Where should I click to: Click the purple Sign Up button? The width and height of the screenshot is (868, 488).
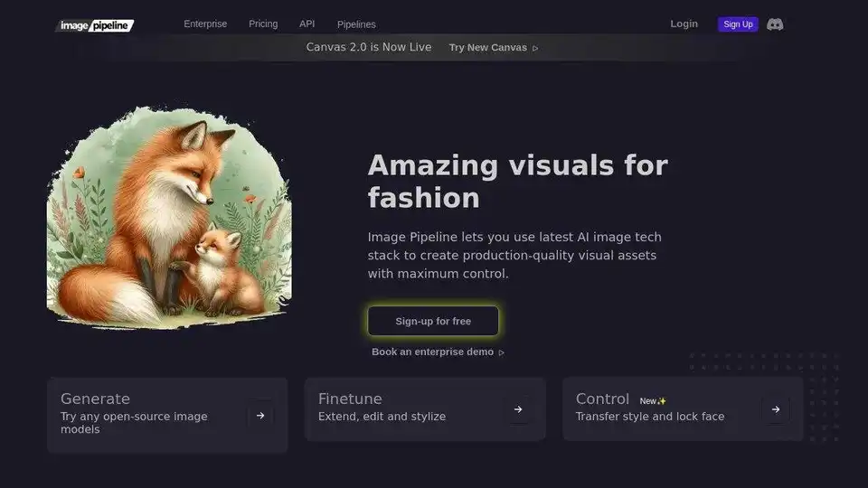coord(738,24)
